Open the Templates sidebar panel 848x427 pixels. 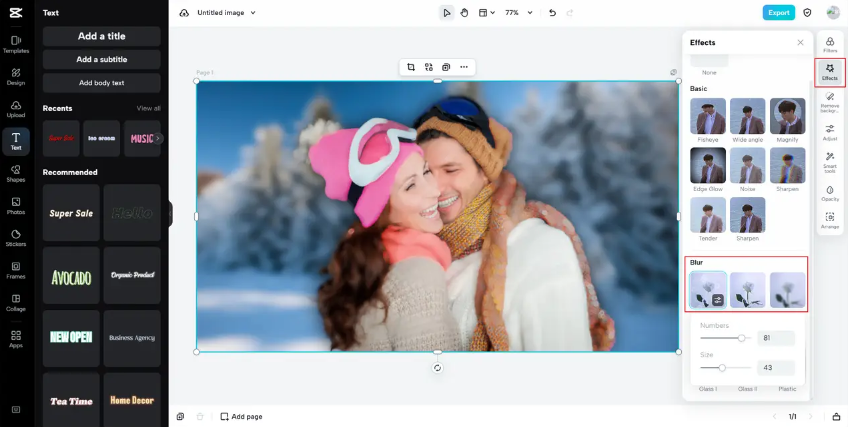pos(16,44)
